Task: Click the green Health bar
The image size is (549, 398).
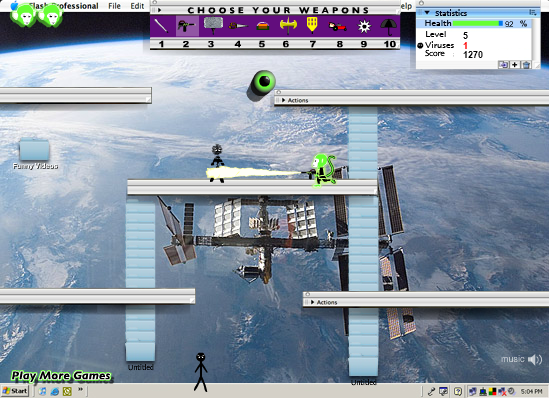Action: 478,23
